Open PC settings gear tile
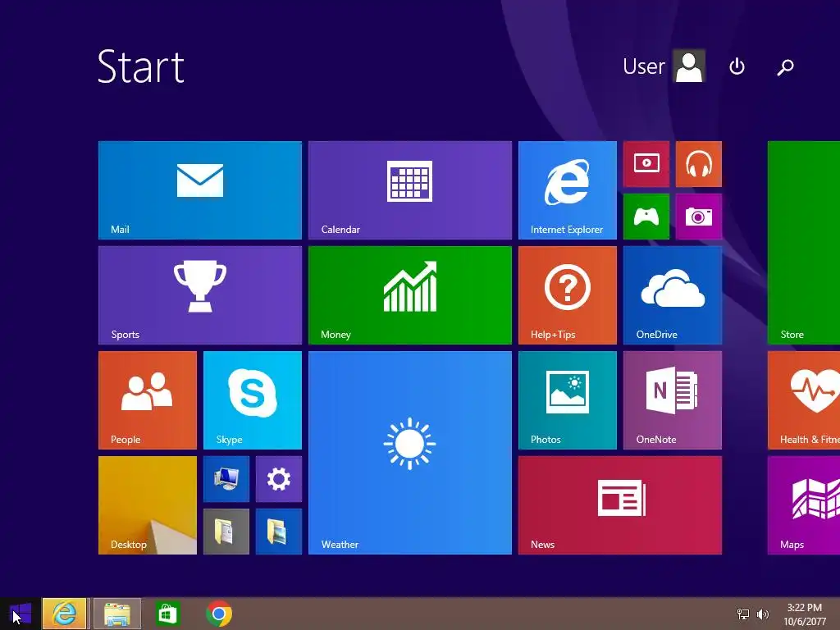840x630 pixels. pos(279,479)
